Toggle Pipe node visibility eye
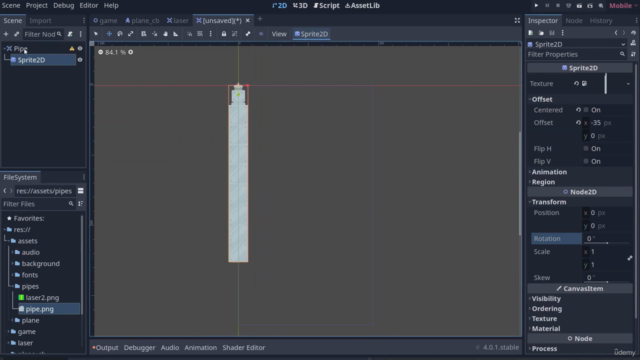Image resolution: width=640 pixels, height=360 pixels. tap(80, 49)
